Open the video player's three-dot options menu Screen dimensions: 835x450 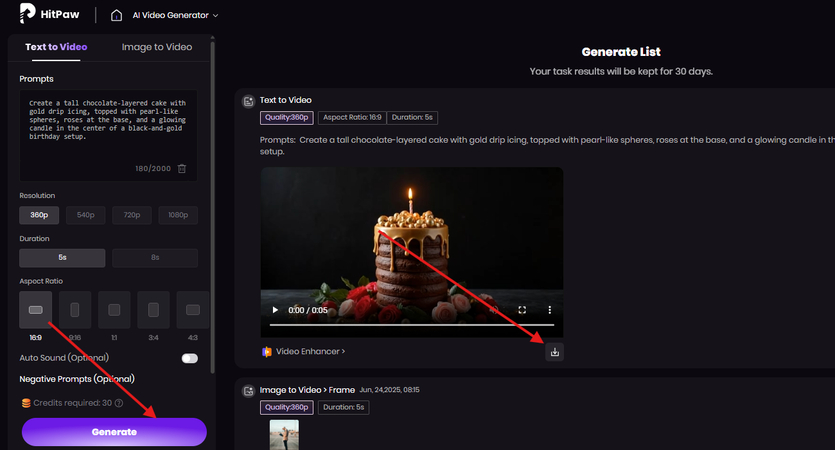tap(548, 311)
